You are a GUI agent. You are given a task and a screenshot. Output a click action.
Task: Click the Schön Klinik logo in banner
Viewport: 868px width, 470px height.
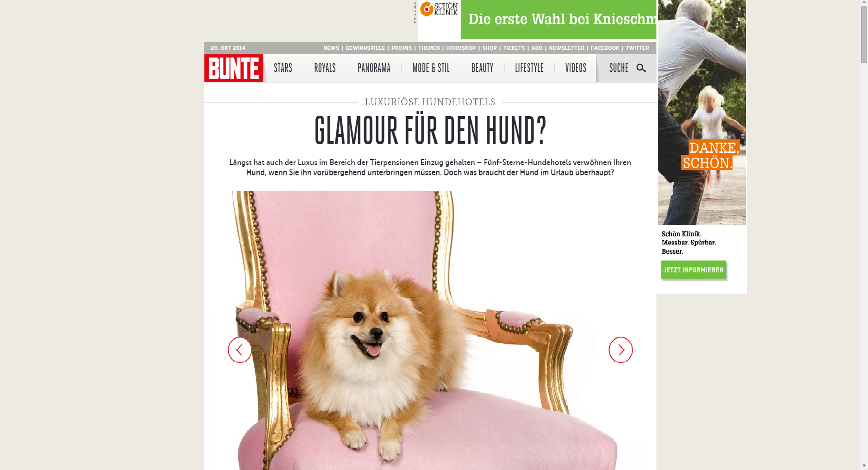click(x=439, y=9)
